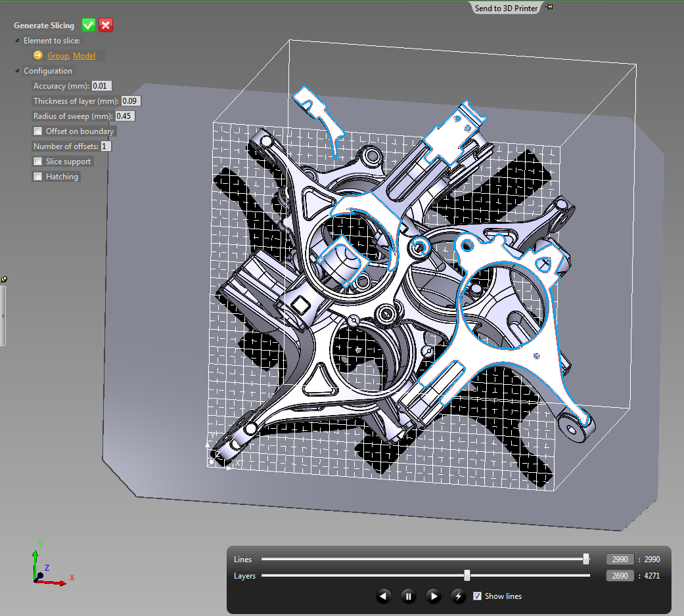The image size is (684, 616).
Task: Open the Send to 3D Printer tab
Action: pyautogui.click(x=506, y=8)
